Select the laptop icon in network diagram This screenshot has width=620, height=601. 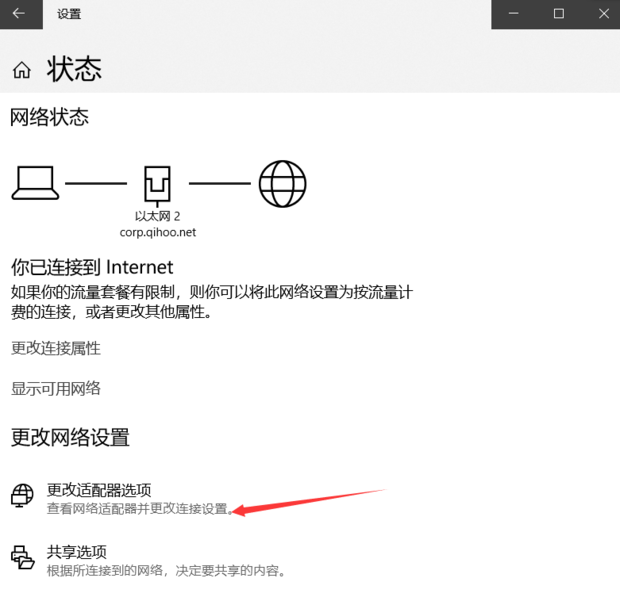[x=36, y=183]
